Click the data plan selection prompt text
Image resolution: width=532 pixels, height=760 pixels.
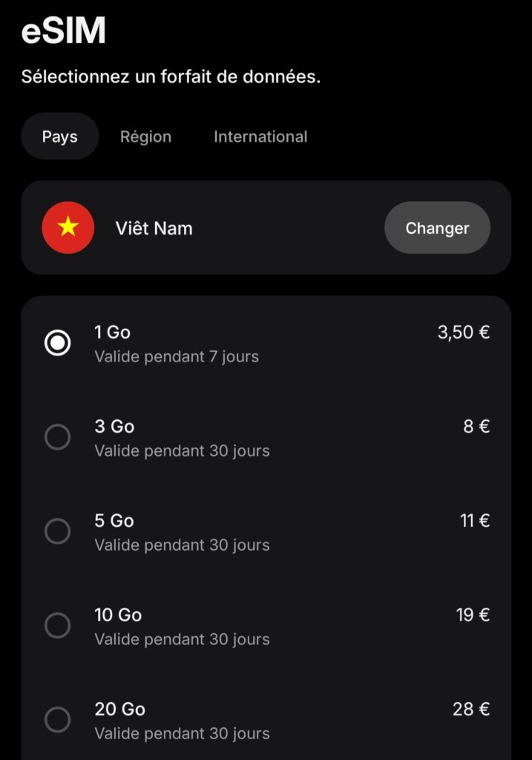pyautogui.click(x=171, y=76)
